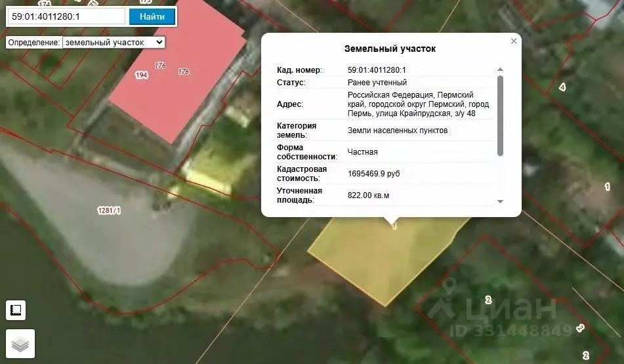624x364 pixels.
Task: Click parcel marker 1 near right edge
Action: (x=608, y=186)
